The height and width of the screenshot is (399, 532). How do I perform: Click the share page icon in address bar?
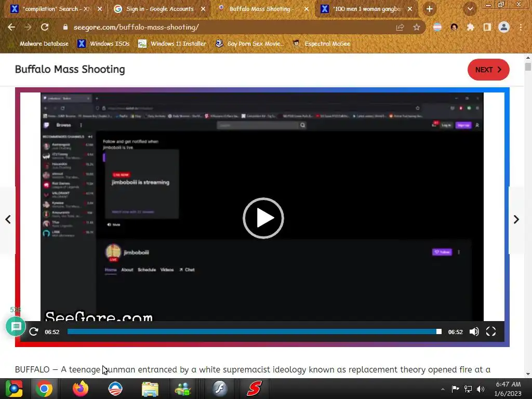pyautogui.click(x=400, y=27)
